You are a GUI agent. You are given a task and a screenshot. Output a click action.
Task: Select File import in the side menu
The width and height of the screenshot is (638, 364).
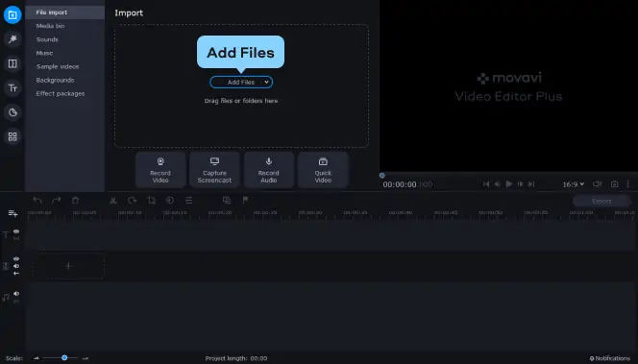point(64,12)
